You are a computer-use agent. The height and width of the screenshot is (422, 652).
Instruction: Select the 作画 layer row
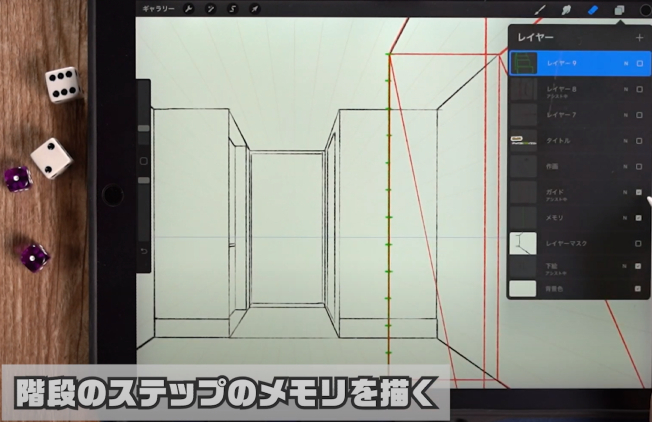(x=579, y=166)
